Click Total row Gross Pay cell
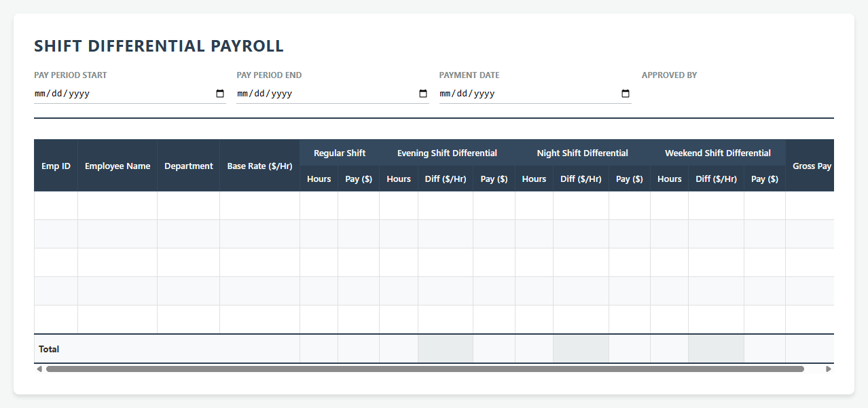 [810, 349]
